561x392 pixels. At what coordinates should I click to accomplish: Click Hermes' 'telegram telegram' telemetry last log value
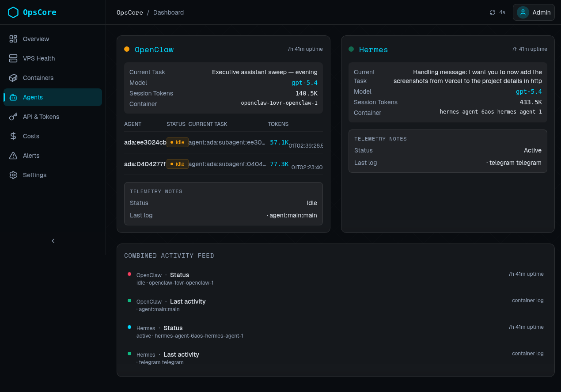click(514, 163)
